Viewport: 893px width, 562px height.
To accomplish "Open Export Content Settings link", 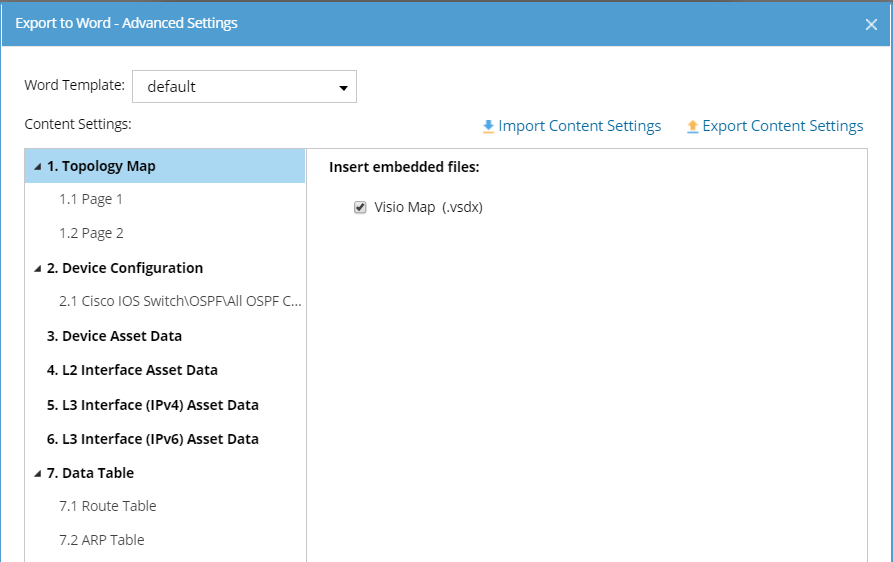I will tap(782, 126).
